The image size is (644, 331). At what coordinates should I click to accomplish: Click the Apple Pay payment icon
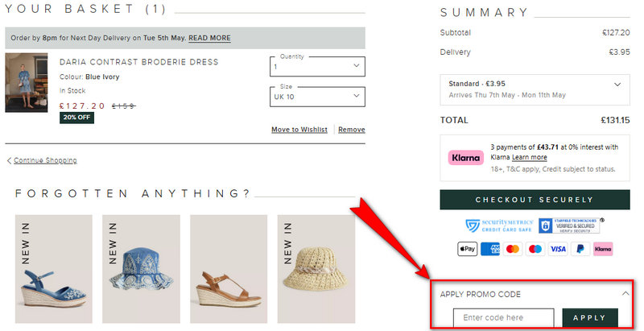tap(468, 249)
